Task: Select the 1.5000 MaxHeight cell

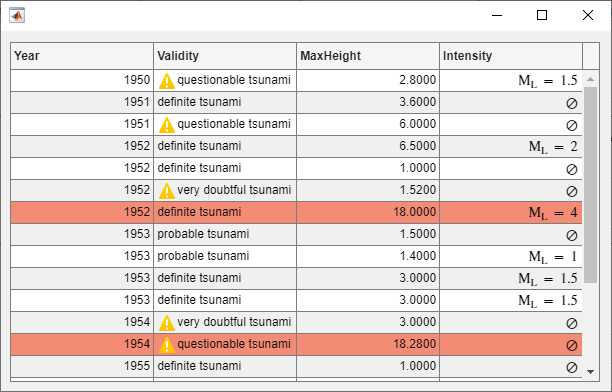Action: pos(368,234)
